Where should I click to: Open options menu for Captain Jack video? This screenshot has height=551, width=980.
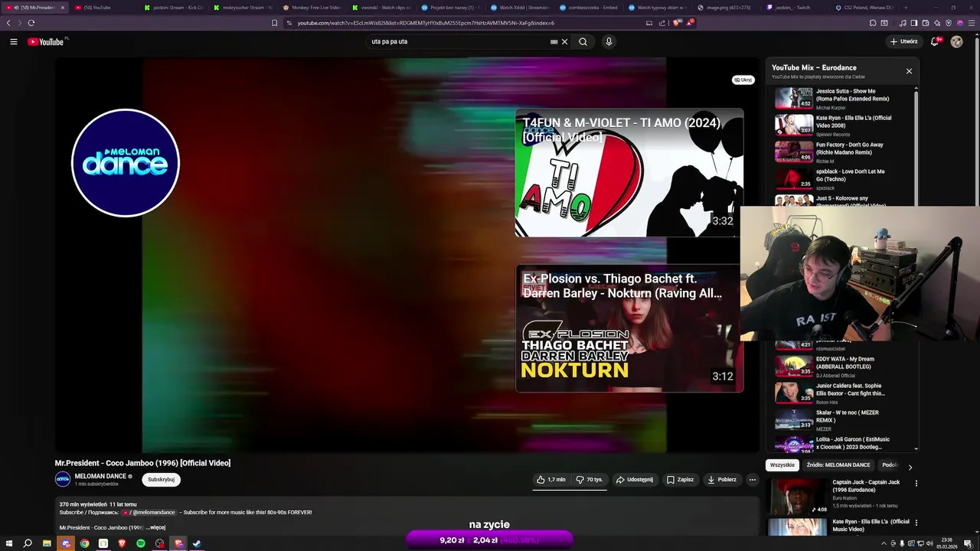point(916,483)
